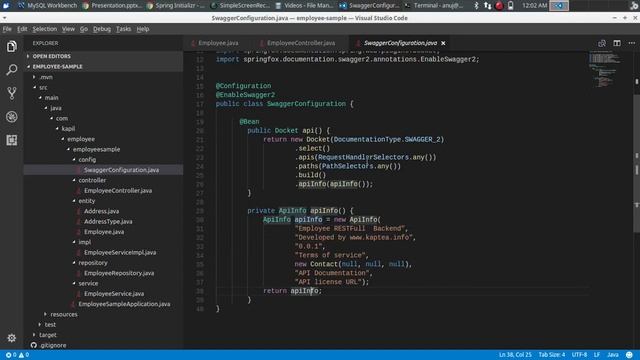
Task: Open the View menu
Action: [68, 29]
